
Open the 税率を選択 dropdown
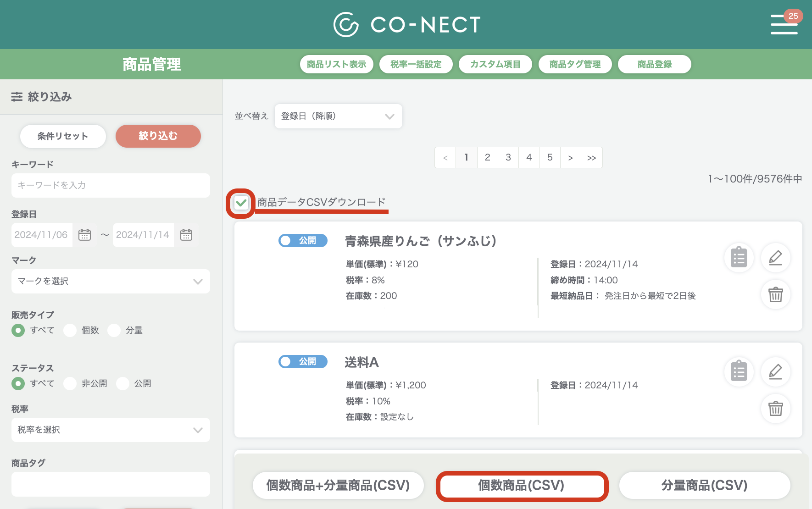[111, 430]
